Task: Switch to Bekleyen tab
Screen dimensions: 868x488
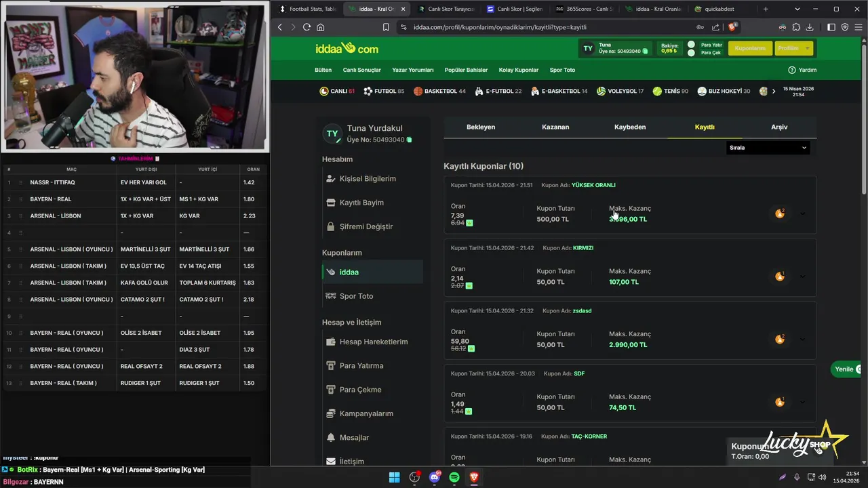Action: (x=481, y=127)
